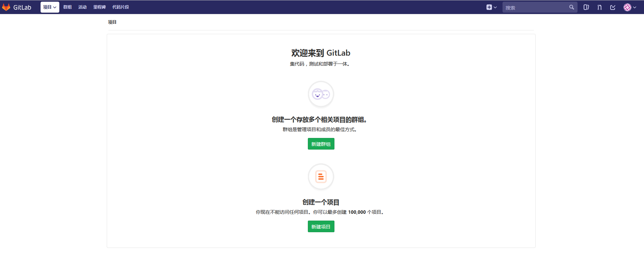Click the 创建一个存放多个相关项目的群组 heading
The height and width of the screenshot is (280, 644).
pyautogui.click(x=319, y=120)
